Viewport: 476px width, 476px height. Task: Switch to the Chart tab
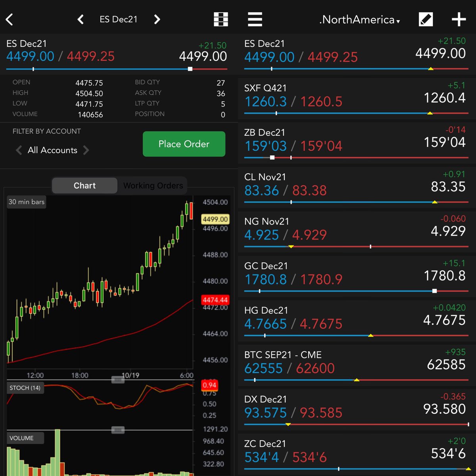(84, 186)
